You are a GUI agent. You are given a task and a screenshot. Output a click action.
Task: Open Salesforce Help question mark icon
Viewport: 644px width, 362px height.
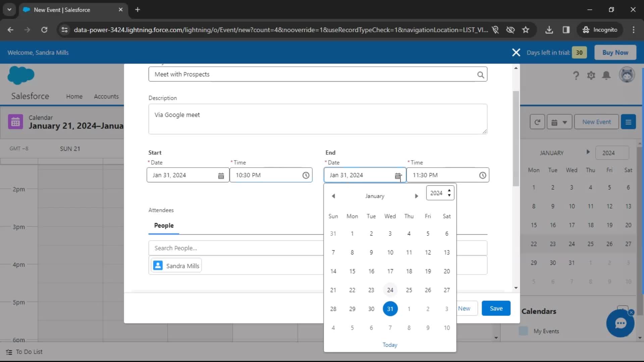coord(576,75)
